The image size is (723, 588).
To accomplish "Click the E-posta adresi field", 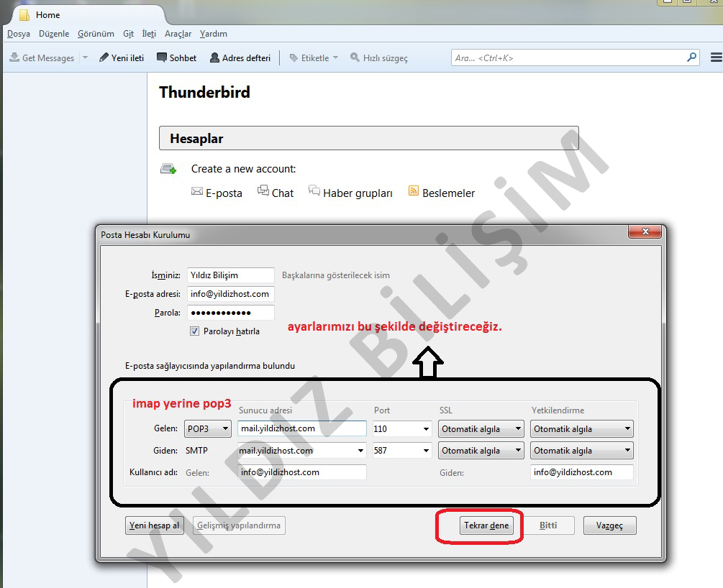I will click(x=230, y=294).
